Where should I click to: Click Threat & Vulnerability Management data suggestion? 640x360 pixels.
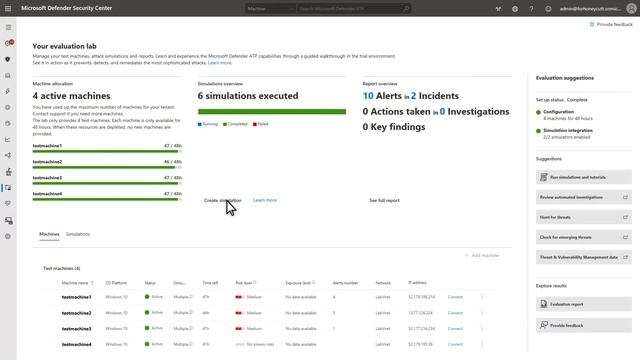pos(584,257)
